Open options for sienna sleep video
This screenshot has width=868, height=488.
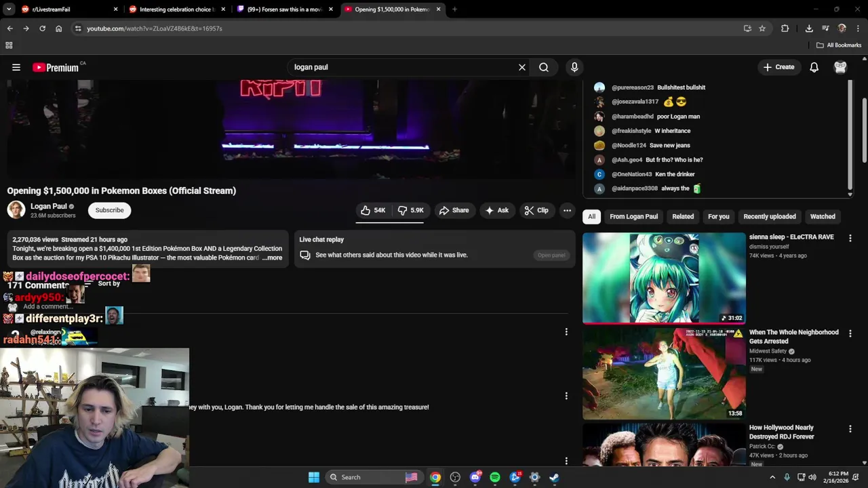pos(850,238)
